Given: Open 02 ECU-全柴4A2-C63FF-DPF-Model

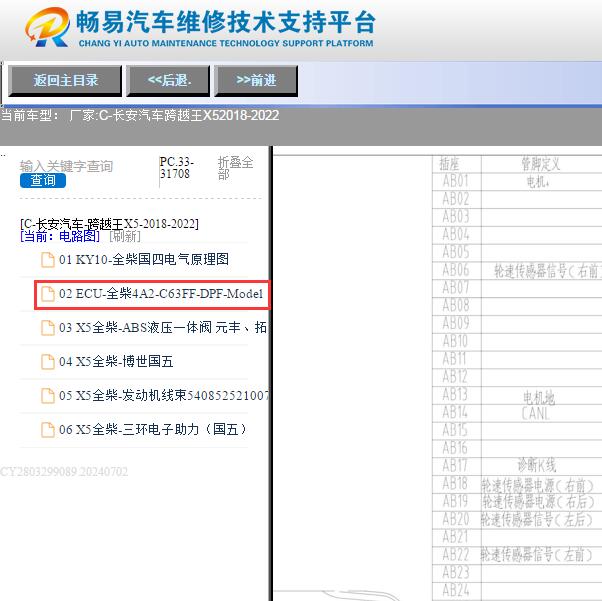Looking at the screenshot, I should pos(161,294).
